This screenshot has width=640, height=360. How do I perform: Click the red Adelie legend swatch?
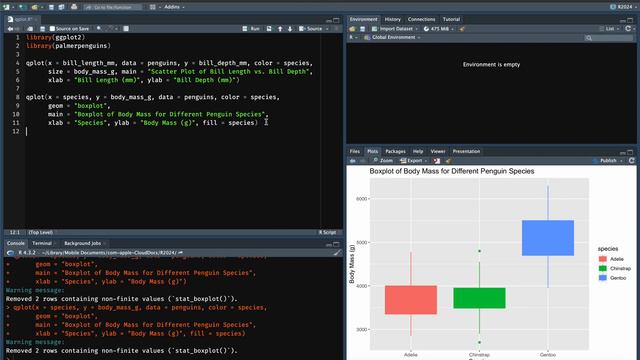point(603,259)
